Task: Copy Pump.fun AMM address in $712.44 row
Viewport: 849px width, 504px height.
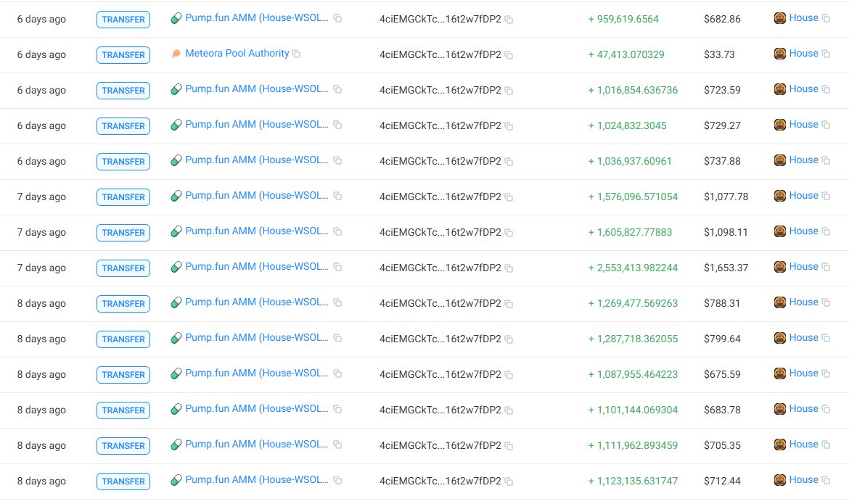Action: click(337, 480)
